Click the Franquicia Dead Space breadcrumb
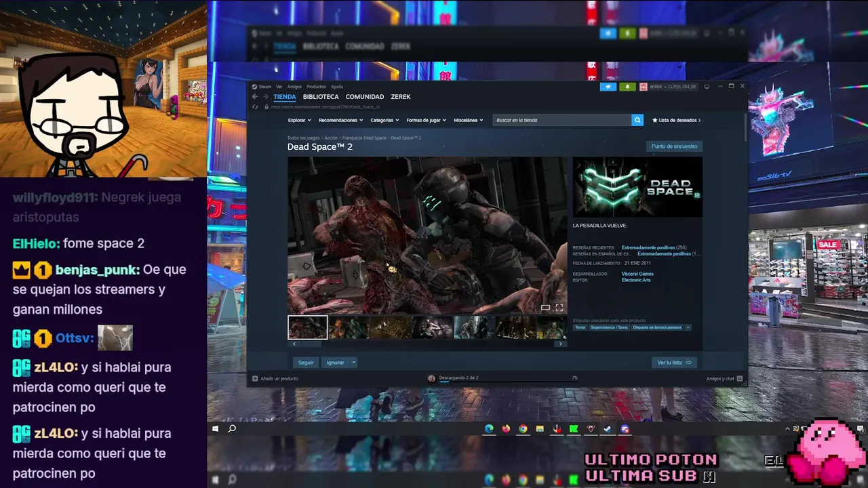Screen dimensions: 868x488 [x=364, y=138]
